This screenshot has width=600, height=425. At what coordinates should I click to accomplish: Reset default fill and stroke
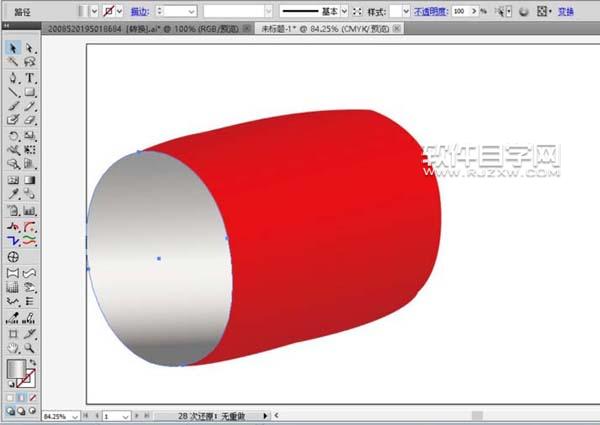(x=10, y=383)
